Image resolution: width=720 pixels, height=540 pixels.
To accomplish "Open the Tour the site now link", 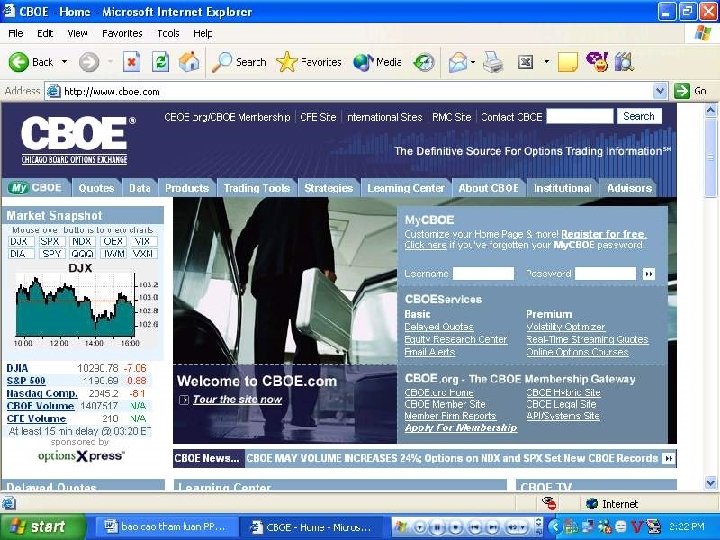I will coord(237,399).
